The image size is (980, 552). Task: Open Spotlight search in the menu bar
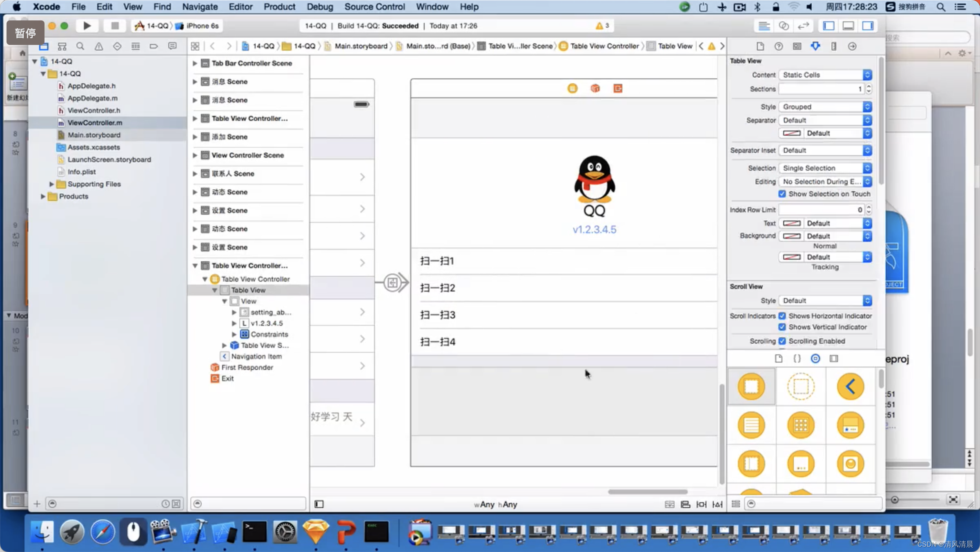click(941, 7)
